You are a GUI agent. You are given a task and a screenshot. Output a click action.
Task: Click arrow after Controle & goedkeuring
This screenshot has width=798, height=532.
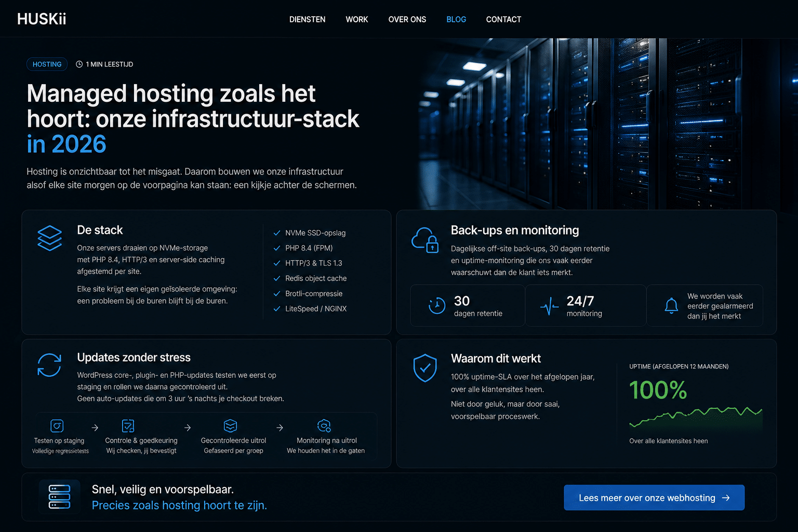[x=188, y=428]
